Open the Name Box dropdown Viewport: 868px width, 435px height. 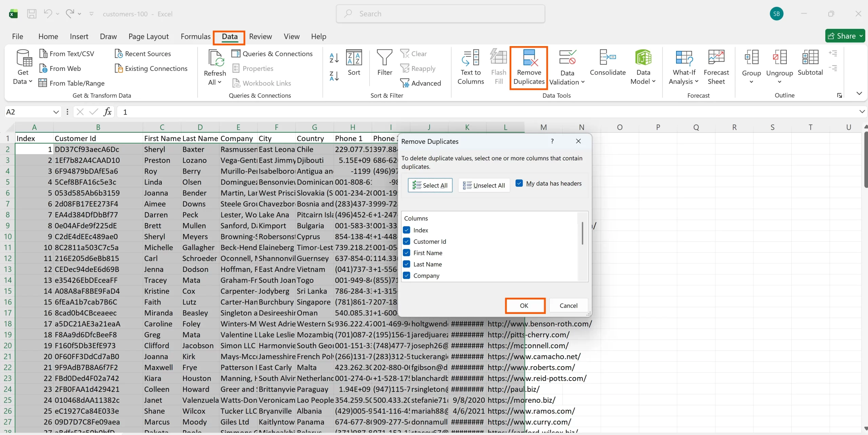pos(56,112)
